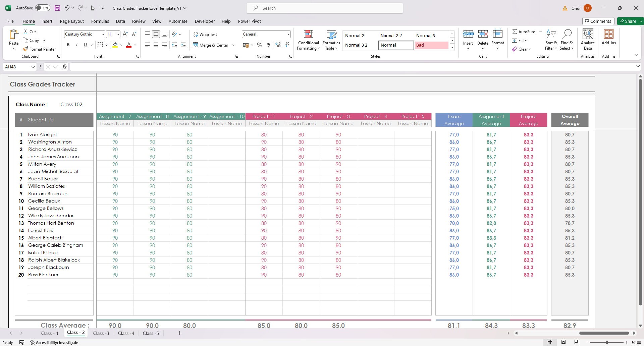Open the Class -4 sheet tab
This screenshot has height=346, width=644.
pyautogui.click(x=126, y=333)
